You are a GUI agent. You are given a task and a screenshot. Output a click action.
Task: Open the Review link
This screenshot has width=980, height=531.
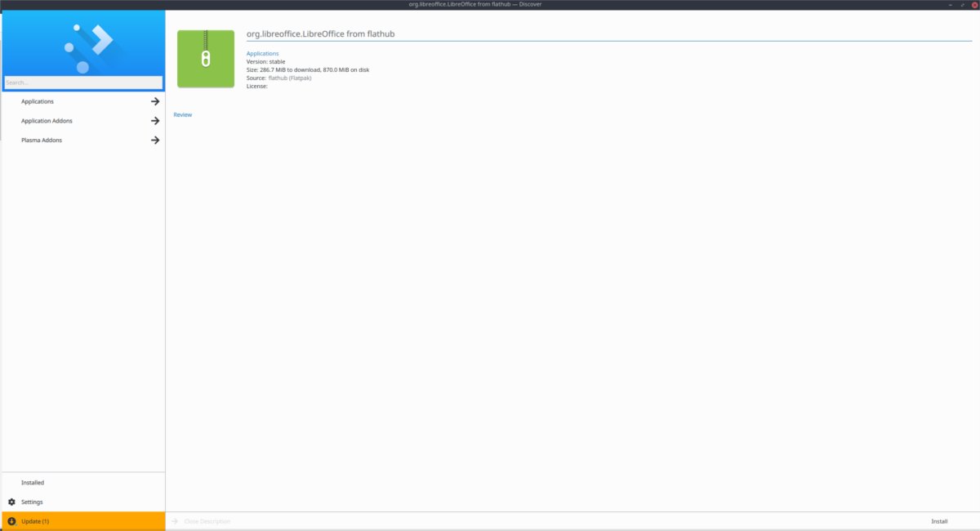point(183,114)
